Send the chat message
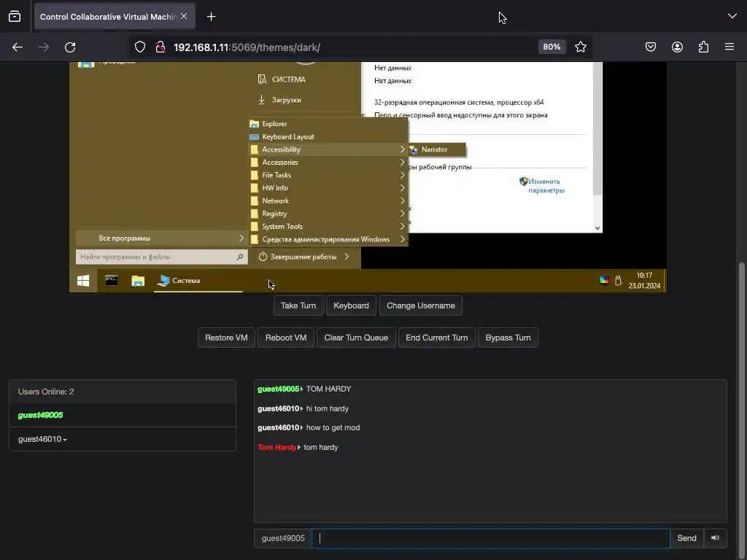This screenshot has width=747, height=560. (686, 538)
